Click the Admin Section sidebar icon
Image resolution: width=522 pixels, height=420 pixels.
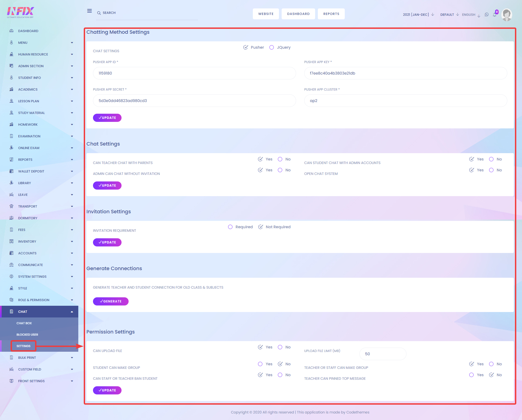(x=11, y=66)
